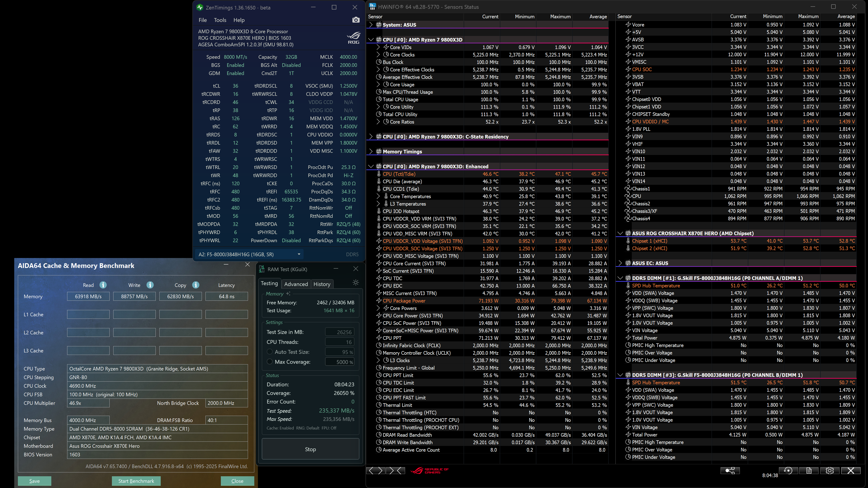Collapse the ASUS ROG CROSSHAIR X870E HERO group
This screenshot has width=868, height=488.
tap(620, 233)
